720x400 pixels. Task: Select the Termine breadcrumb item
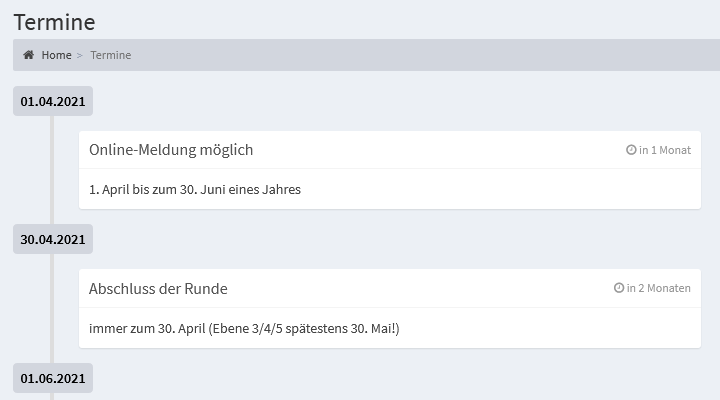coord(111,55)
